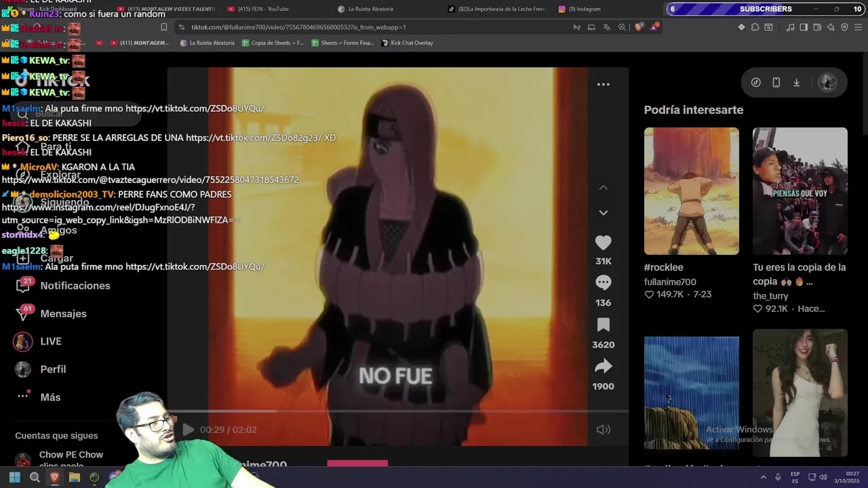Viewport: 868px width, 488px height.
Task: Open the Brave VPN shield icon
Action: coord(844,27)
